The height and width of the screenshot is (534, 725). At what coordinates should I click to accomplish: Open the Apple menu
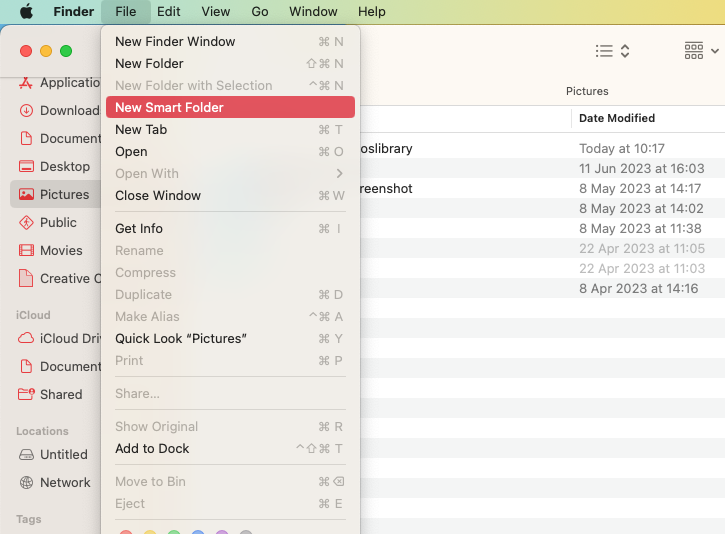coord(26,11)
